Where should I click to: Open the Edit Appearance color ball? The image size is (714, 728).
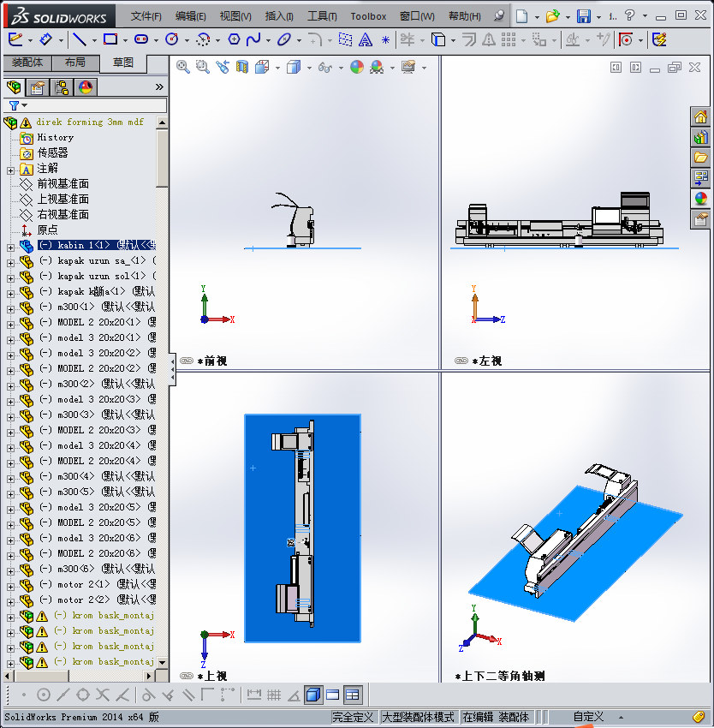(x=356, y=68)
